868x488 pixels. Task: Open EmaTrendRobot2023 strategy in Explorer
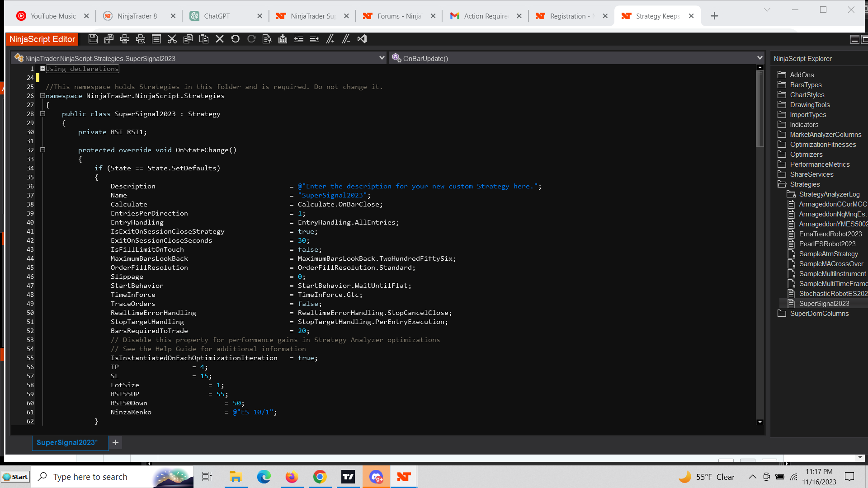(x=830, y=234)
